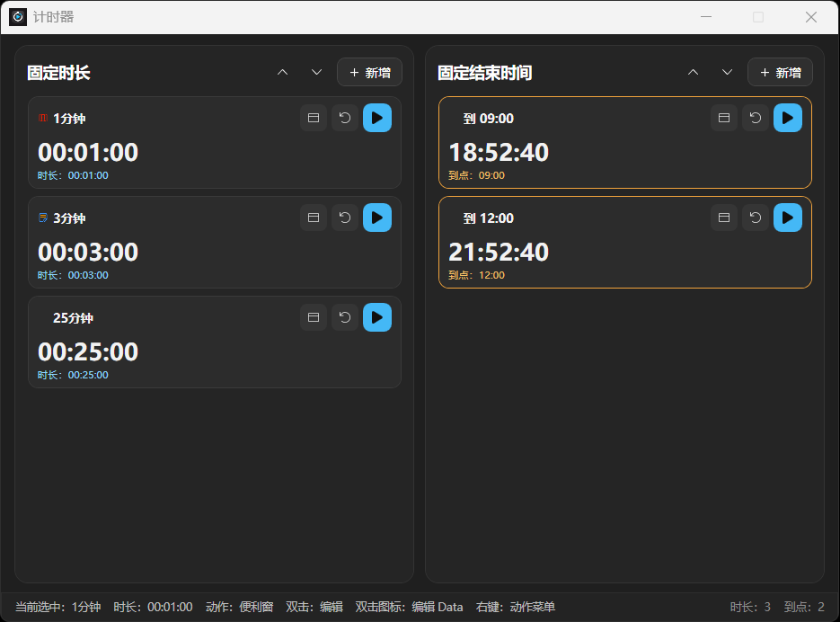The width and height of the screenshot is (840, 622).
Task: Open sticky window for 25分钟 timer
Action: (x=314, y=317)
